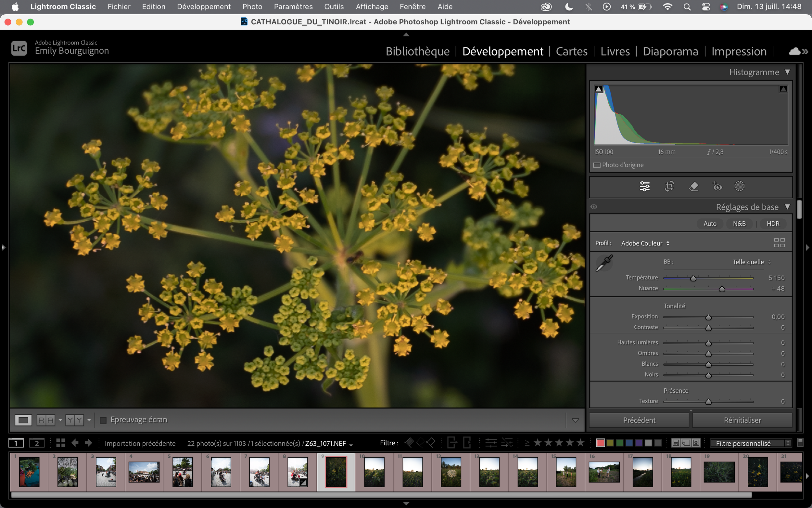Open the Paramètres menu
Screen dimensions: 812x508
pyautogui.click(x=293, y=7)
